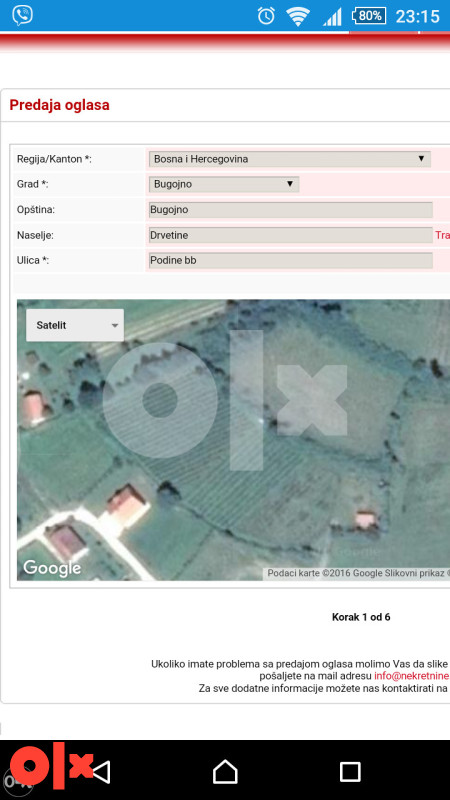Click the Google logo on the map

[x=52, y=568]
